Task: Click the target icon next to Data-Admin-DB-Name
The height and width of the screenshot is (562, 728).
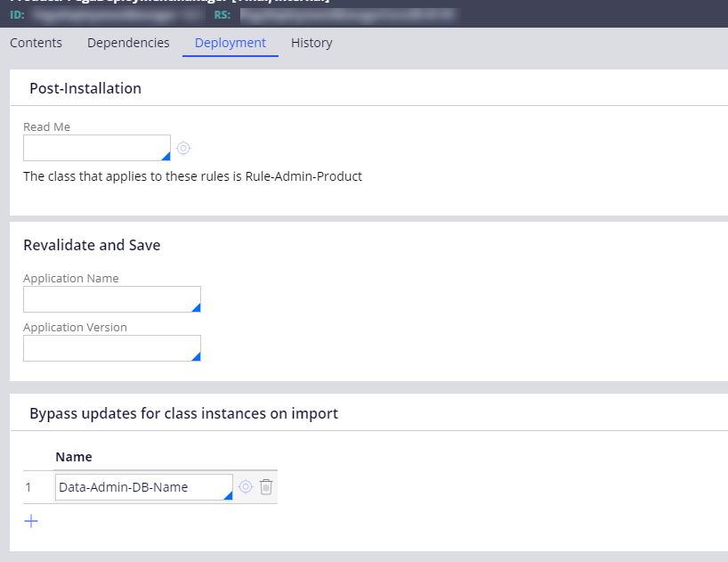Action: [x=246, y=486]
